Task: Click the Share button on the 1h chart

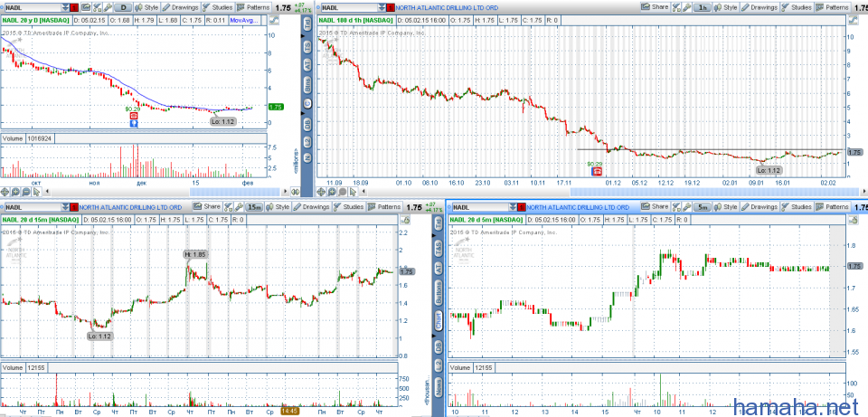Action: pyautogui.click(x=655, y=6)
